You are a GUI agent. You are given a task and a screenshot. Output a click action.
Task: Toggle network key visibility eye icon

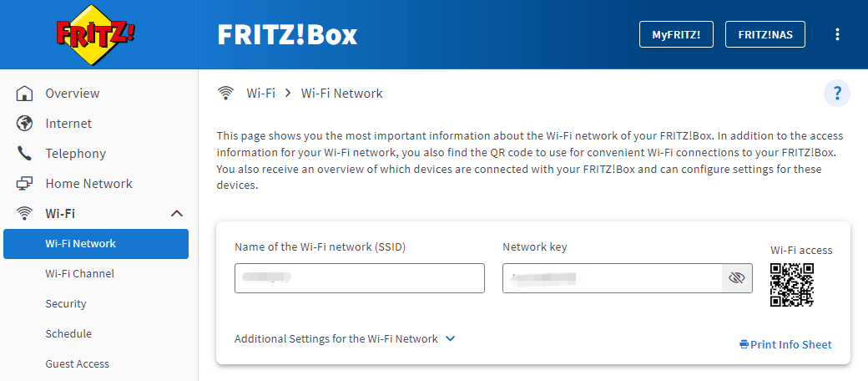click(736, 278)
